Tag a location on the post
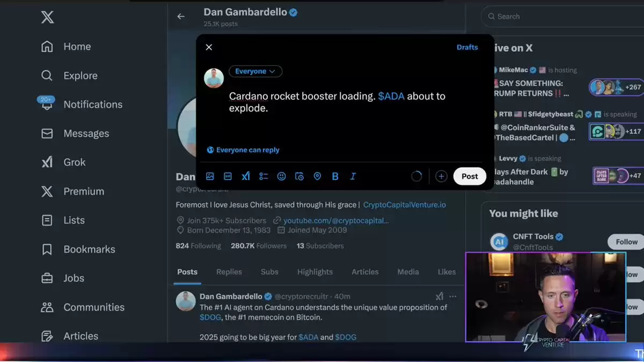The image size is (644, 362). (x=317, y=176)
